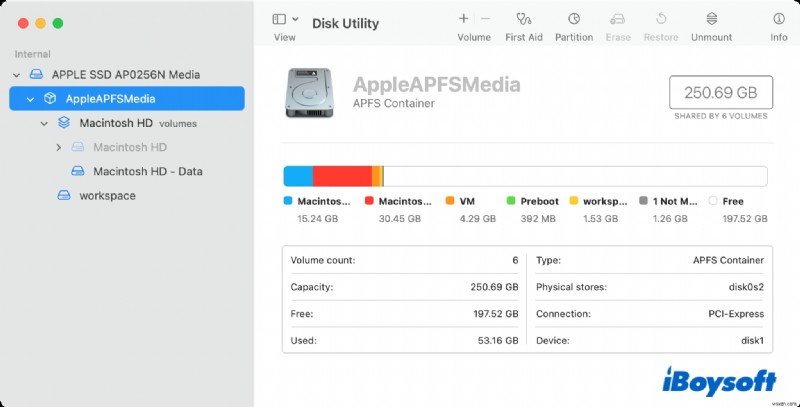Click the 392 MB Preboot value
This screenshot has height=407, width=800.
tap(538, 219)
